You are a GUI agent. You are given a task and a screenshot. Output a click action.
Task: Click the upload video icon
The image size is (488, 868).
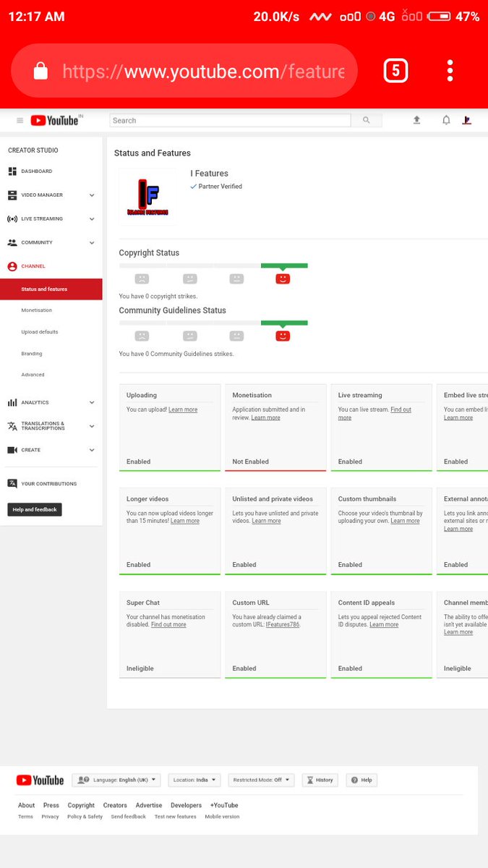tap(416, 120)
